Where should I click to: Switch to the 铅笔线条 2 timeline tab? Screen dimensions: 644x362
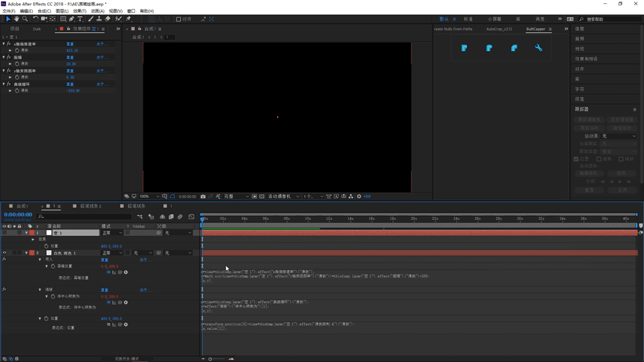[91, 206]
